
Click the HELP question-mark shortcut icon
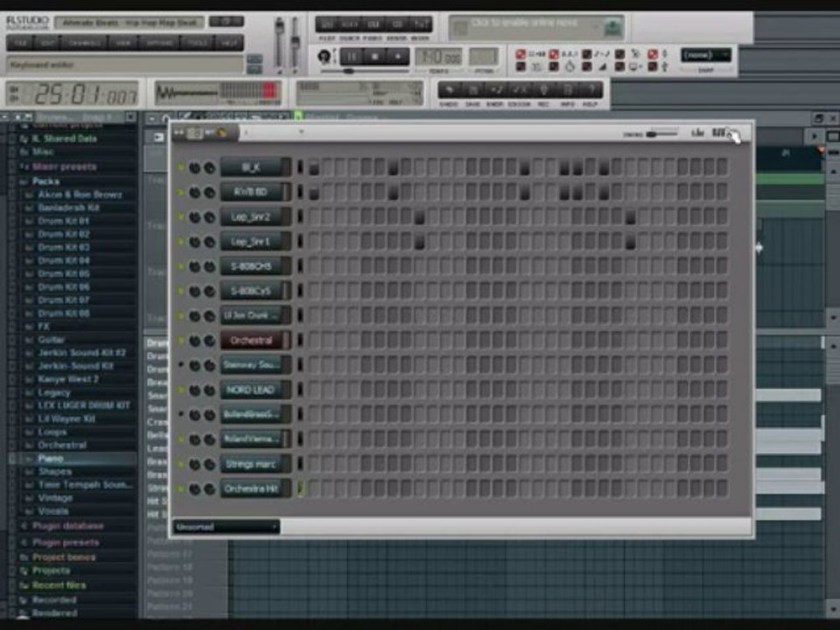tap(591, 90)
